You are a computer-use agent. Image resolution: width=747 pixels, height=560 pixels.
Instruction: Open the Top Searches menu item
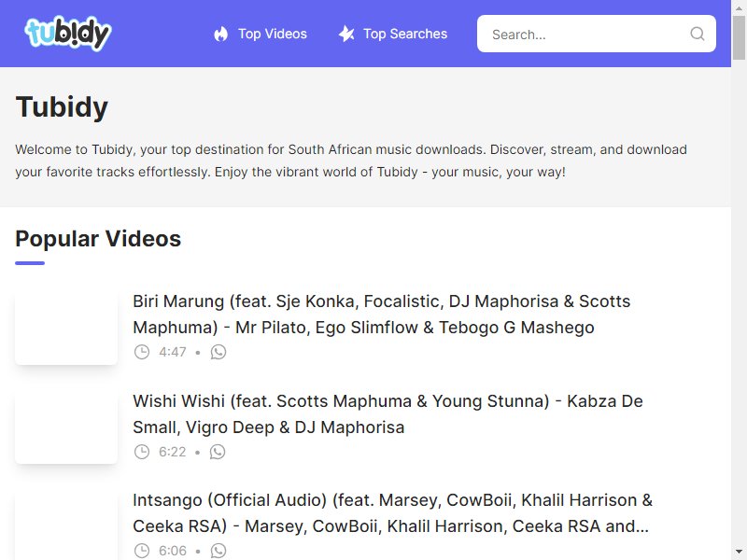pyautogui.click(x=393, y=34)
